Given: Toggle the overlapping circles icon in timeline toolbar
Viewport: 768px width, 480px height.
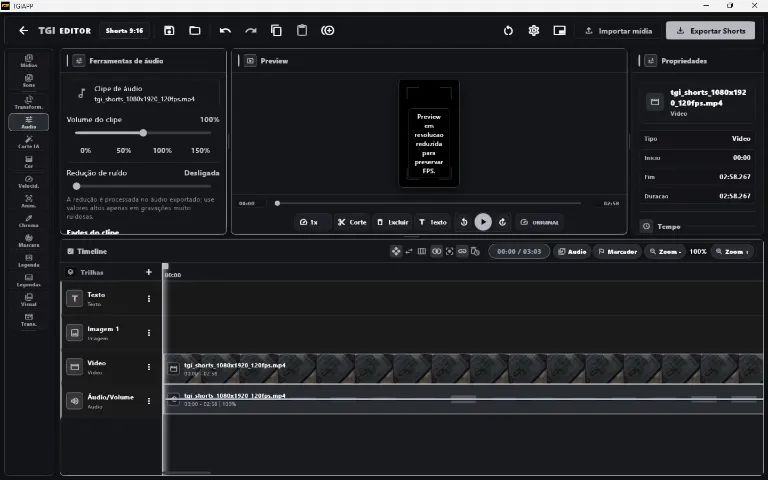Looking at the screenshot, I should click(x=436, y=251).
